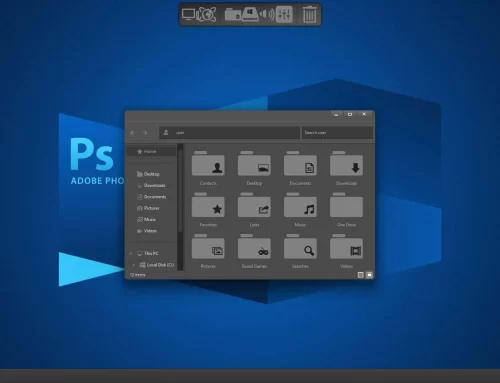The width and height of the screenshot is (500, 383).
Task: Open the One Drive folder
Action: 346,209
